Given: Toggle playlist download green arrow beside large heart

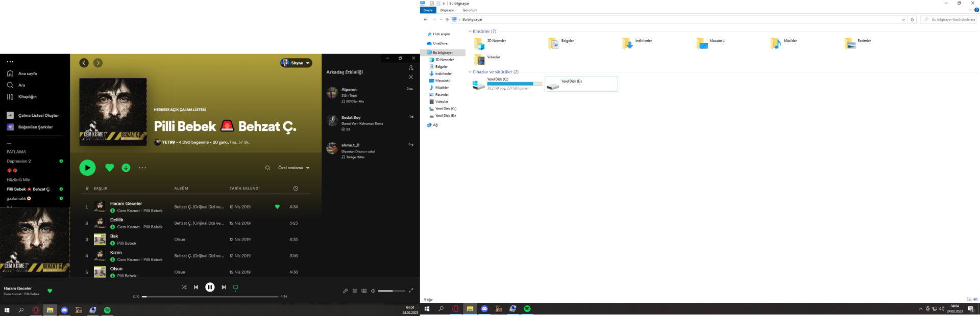Looking at the screenshot, I should [x=126, y=168].
